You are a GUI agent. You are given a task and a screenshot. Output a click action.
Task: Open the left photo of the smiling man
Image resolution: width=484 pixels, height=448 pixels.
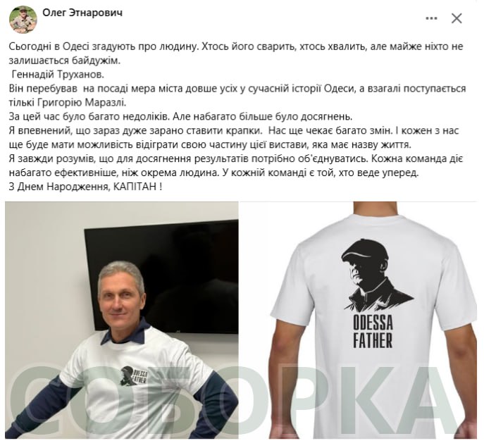(x=122, y=320)
